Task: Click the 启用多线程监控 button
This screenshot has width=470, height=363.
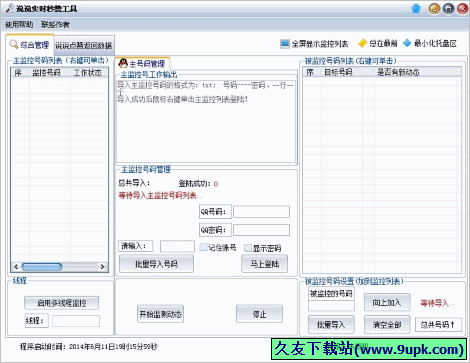Action: [x=61, y=303]
